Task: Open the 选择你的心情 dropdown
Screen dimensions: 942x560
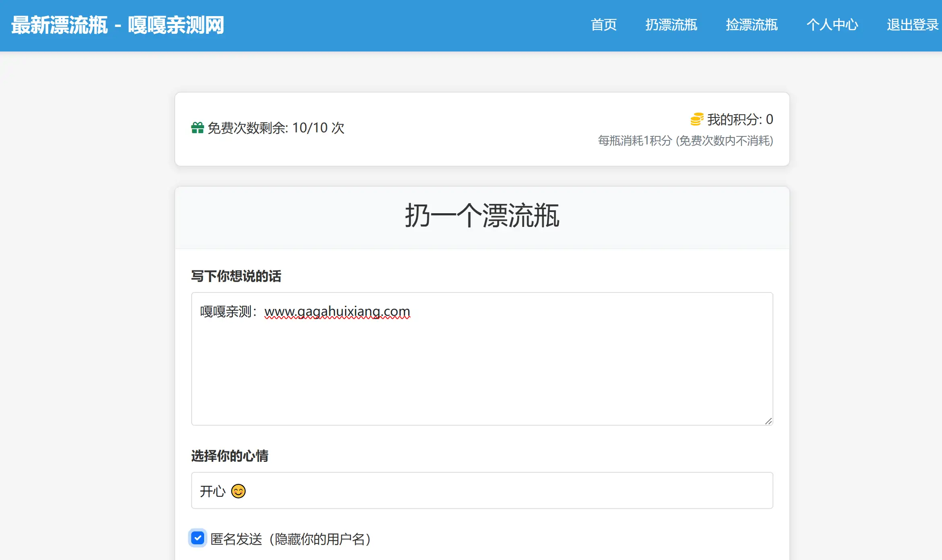Action: coord(482,490)
